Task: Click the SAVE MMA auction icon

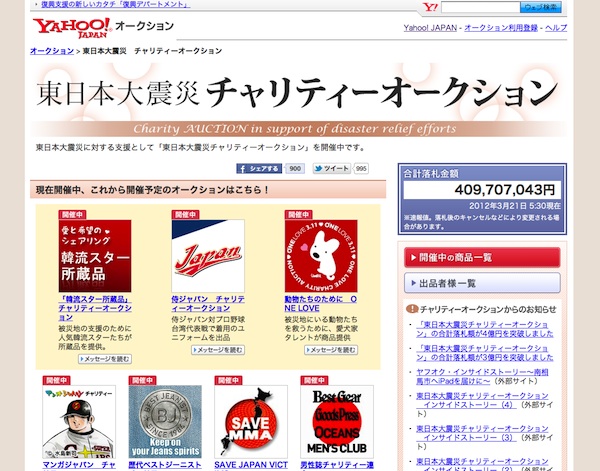Action: pos(244,422)
